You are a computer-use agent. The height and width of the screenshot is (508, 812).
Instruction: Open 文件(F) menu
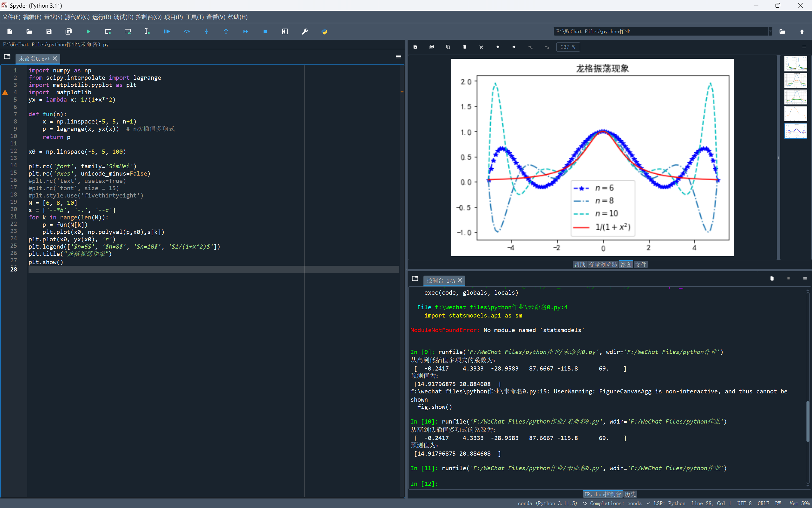[x=11, y=17]
